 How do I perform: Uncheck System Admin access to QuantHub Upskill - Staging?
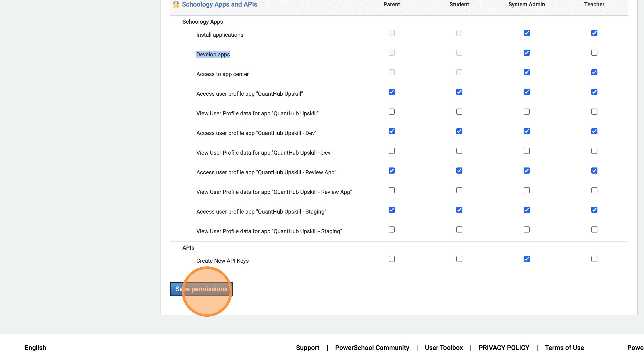pyautogui.click(x=527, y=210)
